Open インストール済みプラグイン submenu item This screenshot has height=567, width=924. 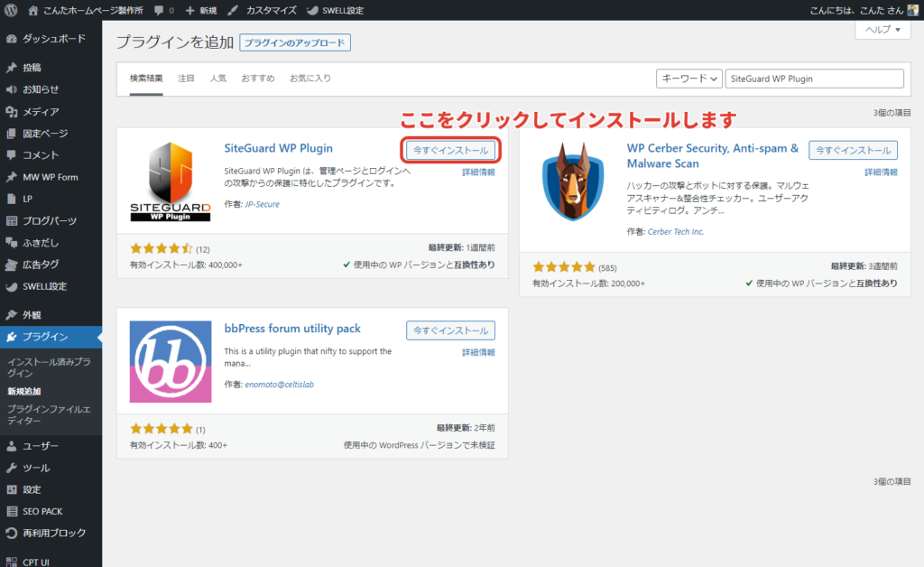[x=50, y=367]
